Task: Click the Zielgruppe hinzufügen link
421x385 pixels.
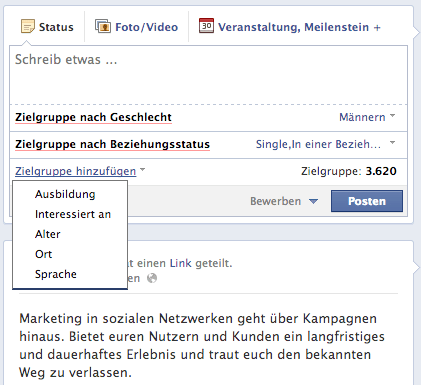Action: tap(76, 171)
